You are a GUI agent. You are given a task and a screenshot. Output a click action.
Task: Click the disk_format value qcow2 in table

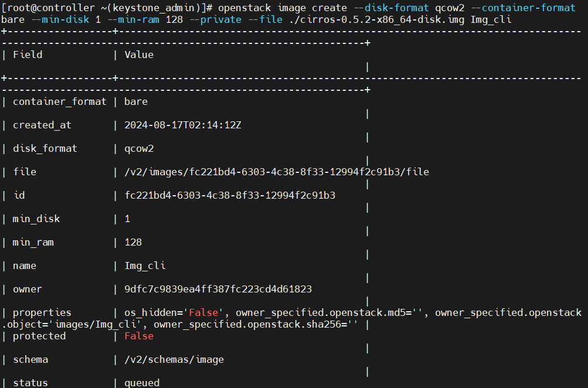(139, 149)
